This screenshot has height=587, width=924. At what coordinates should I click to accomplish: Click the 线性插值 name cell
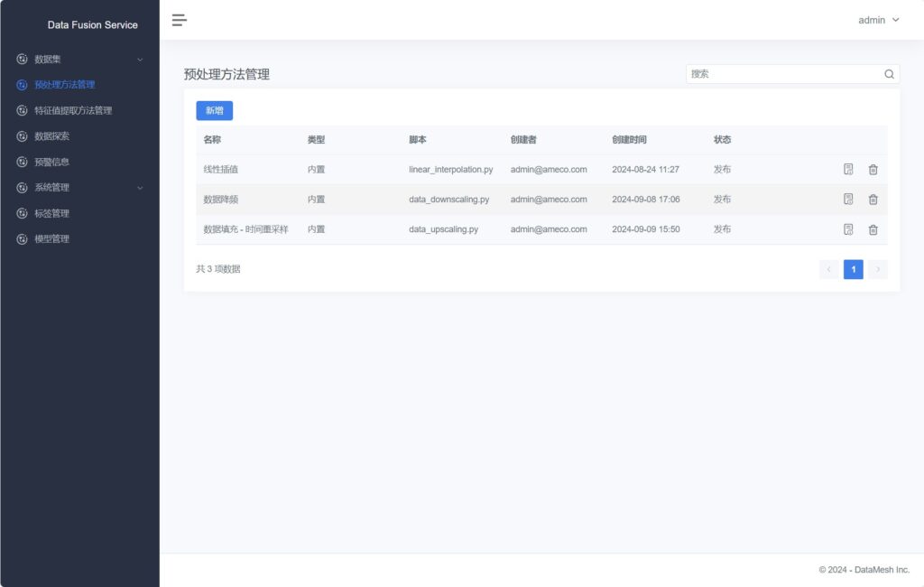coord(221,169)
